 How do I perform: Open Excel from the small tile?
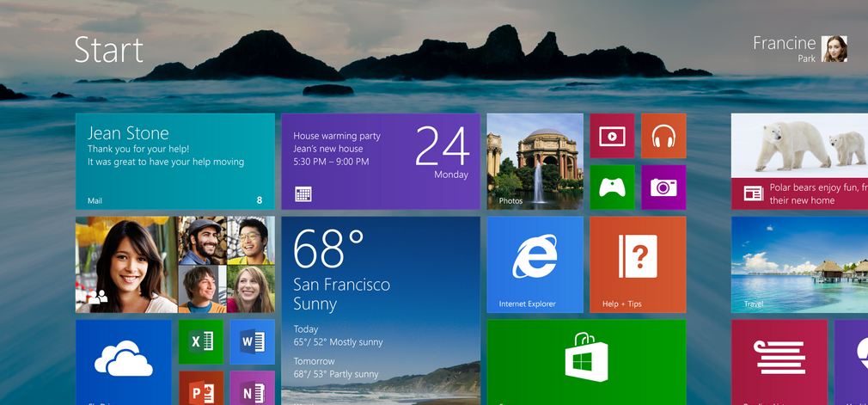tap(201, 341)
